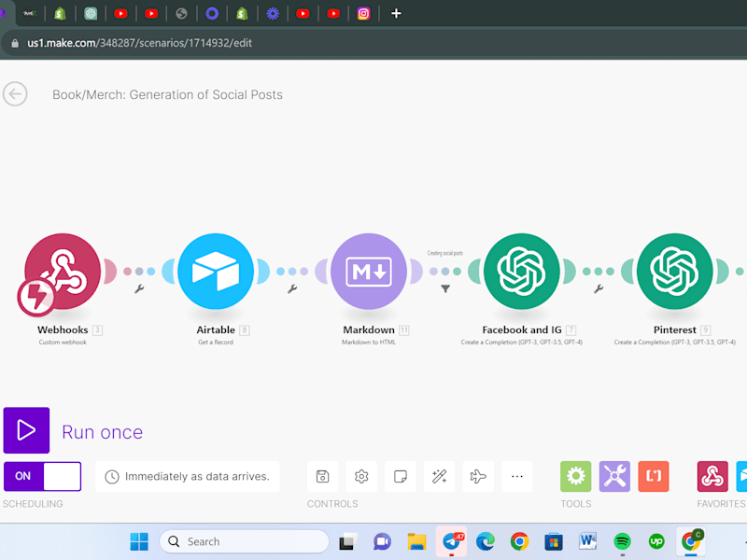Open the orange Text parser tool

coord(654,476)
